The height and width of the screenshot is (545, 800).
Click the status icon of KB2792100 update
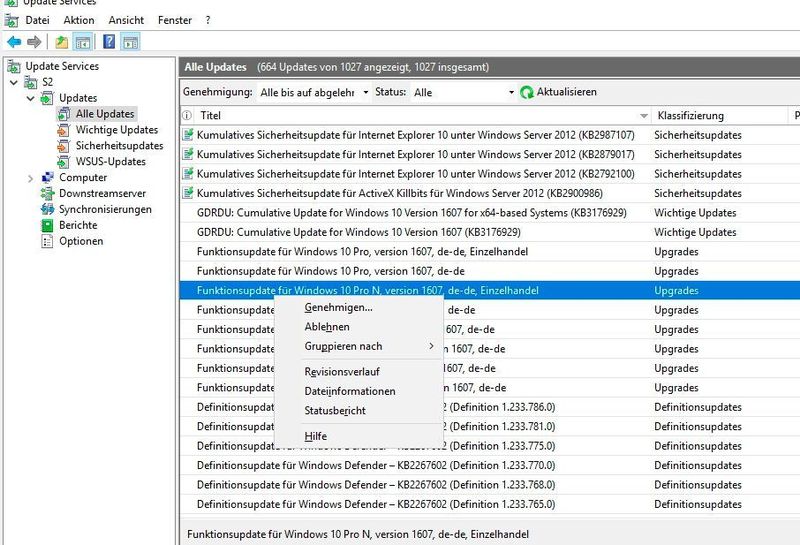pyautogui.click(x=188, y=174)
